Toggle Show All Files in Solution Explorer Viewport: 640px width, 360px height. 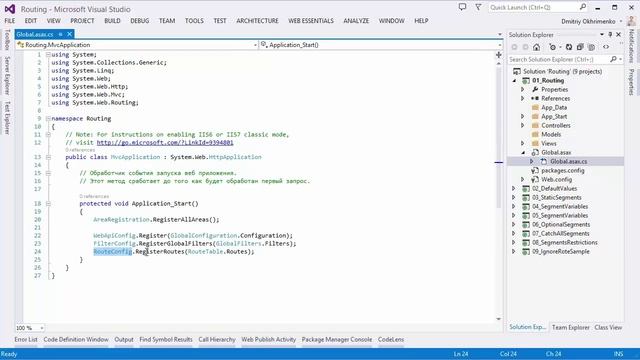click(591, 47)
